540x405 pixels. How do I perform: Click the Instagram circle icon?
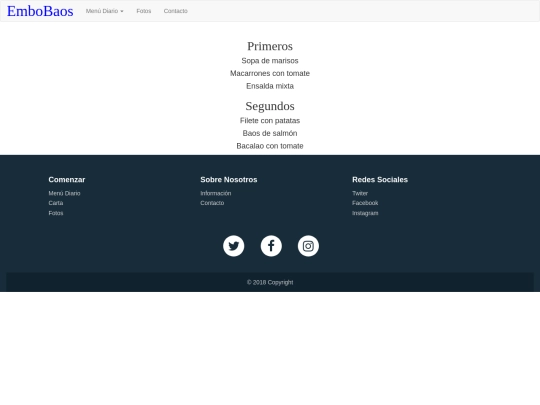tap(308, 246)
